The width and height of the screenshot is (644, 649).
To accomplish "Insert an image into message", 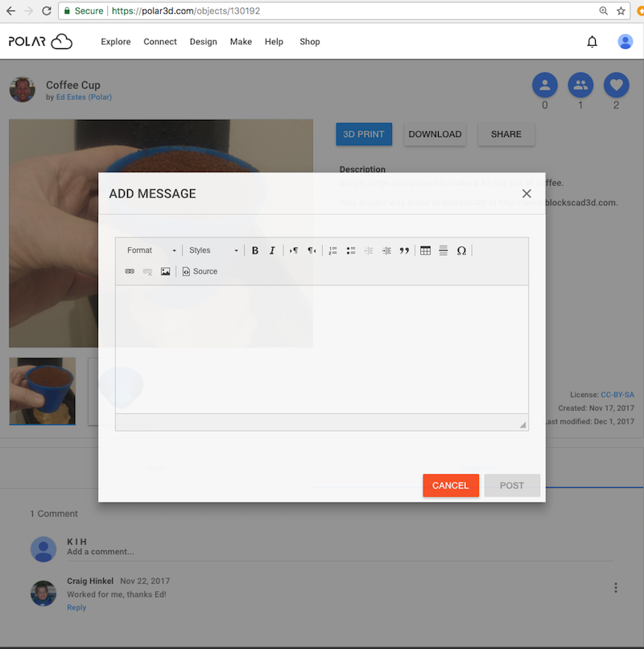I will pos(165,271).
